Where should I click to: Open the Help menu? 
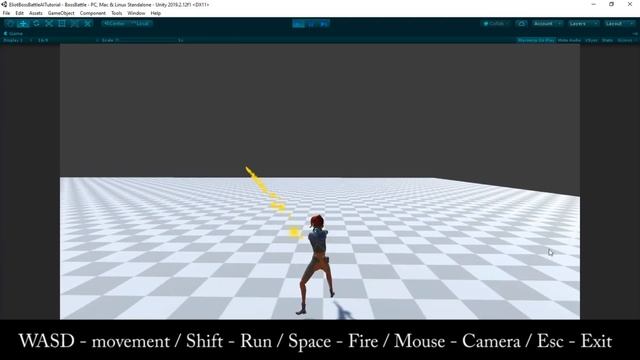point(156,13)
